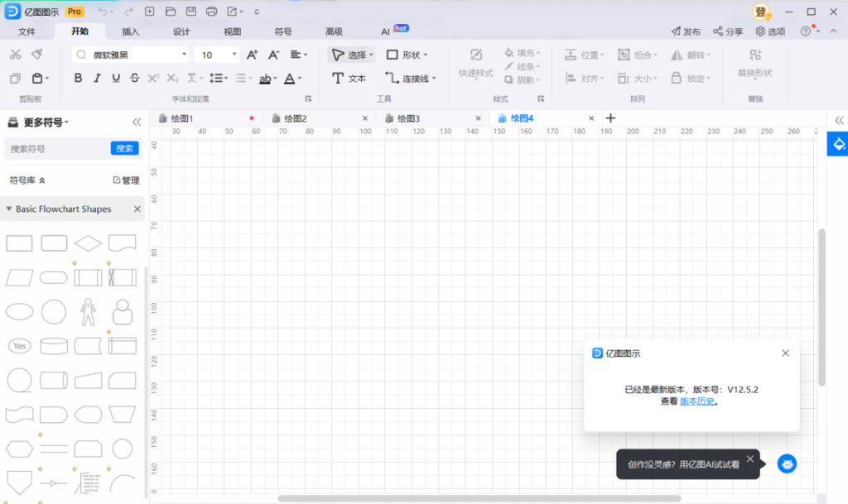848x504 pixels.
Task: Decrease font size with smaller A icon
Action: coord(273,55)
